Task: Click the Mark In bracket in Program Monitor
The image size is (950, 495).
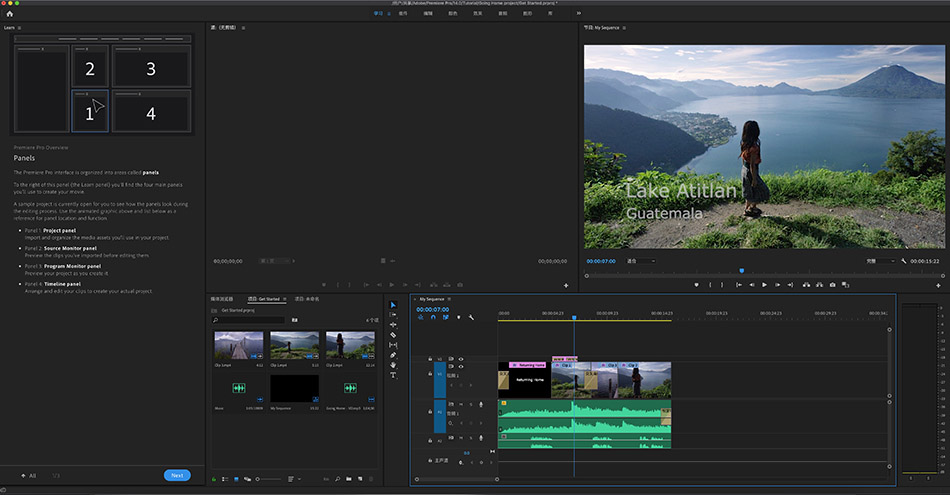Action: click(x=710, y=285)
